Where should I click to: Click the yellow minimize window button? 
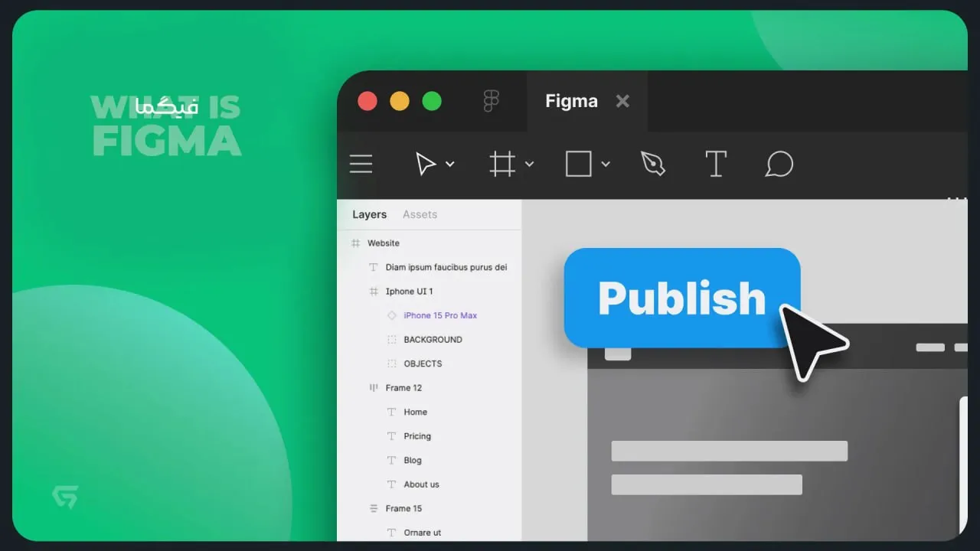point(400,101)
